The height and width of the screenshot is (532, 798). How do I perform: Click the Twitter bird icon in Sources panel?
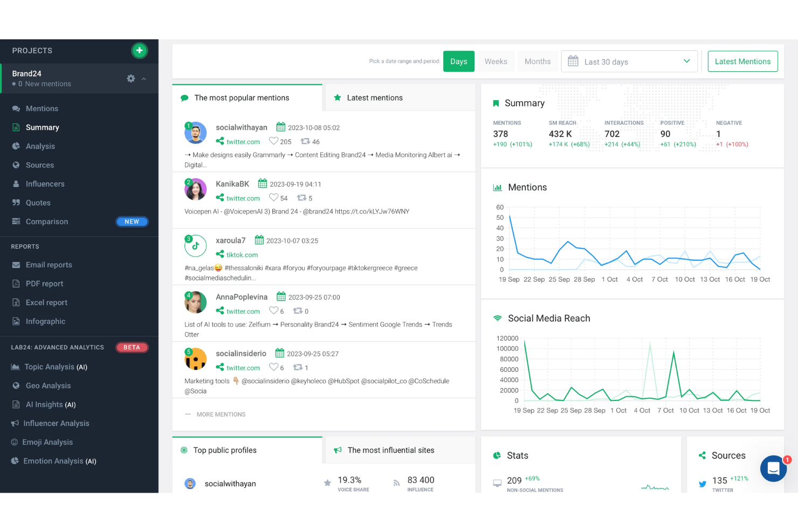[x=703, y=484]
